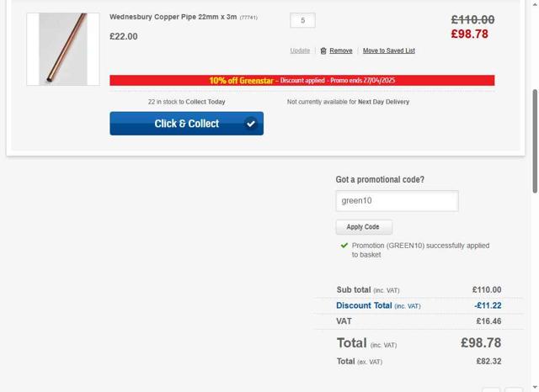539x392 pixels.
Task: Click the Discount Total label
Action: click(x=364, y=306)
